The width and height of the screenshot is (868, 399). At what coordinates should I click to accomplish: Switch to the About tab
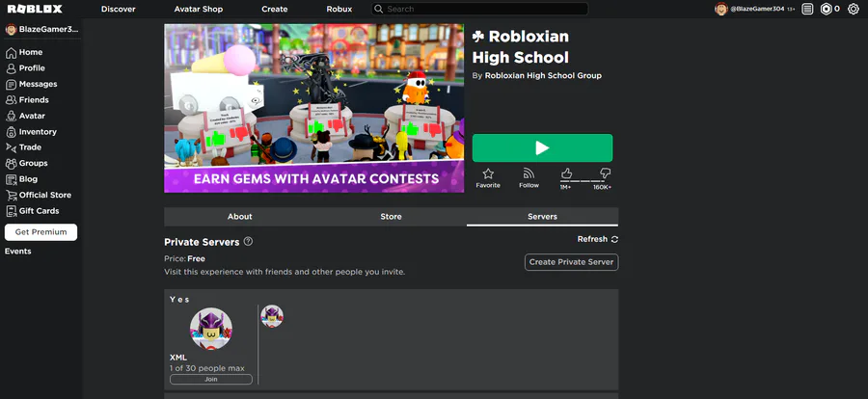click(240, 217)
